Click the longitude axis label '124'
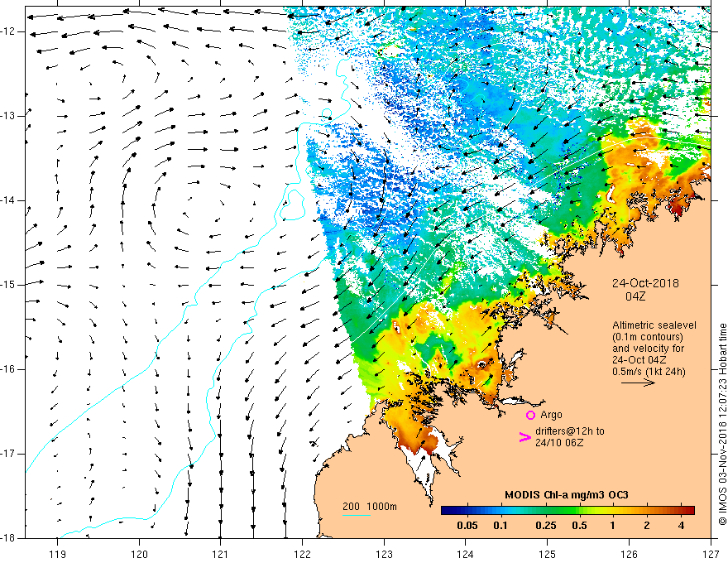This screenshot has height=563, width=728. [466, 554]
